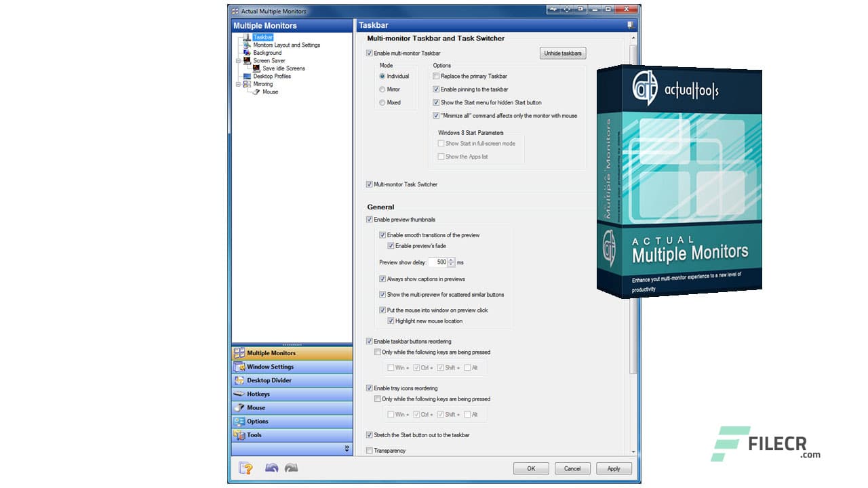This screenshot has height=488, width=868.
Task: Open the Tools section
Action: pyautogui.click(x=292, y=435)
